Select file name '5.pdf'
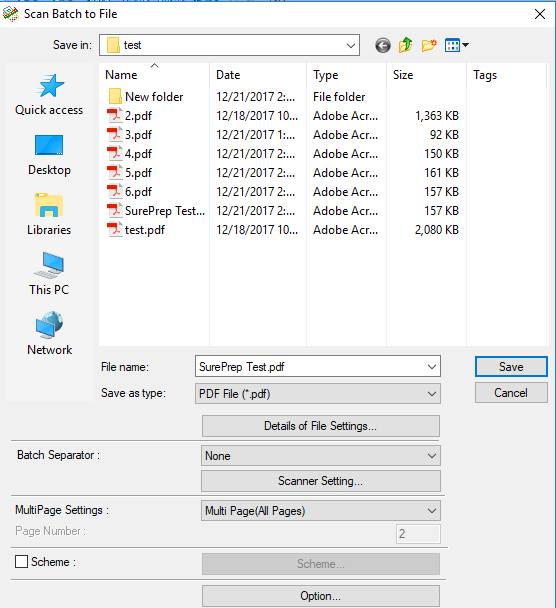The width and height of the screenshot is (556, 608). [x=138, y=173]
